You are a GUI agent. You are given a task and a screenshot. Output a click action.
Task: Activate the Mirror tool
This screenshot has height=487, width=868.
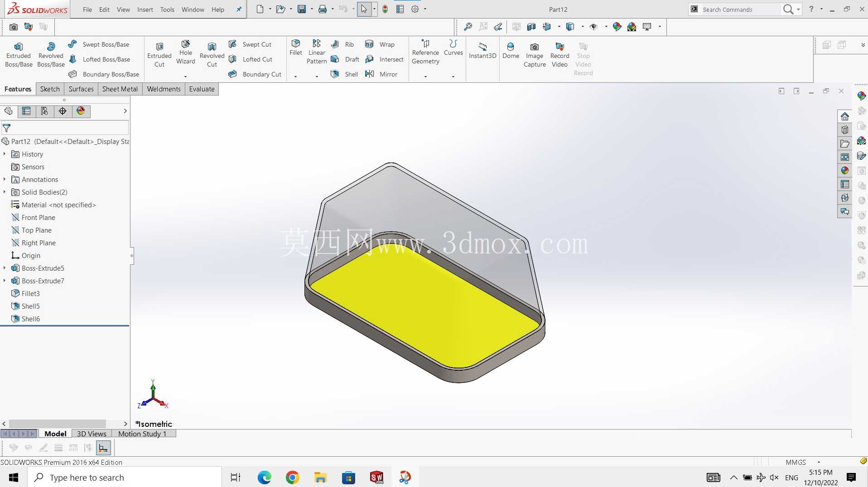point(381,74)
